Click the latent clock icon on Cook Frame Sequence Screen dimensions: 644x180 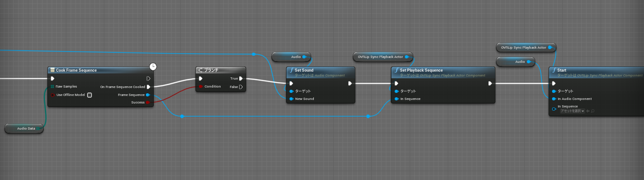[x=153, y=66]
